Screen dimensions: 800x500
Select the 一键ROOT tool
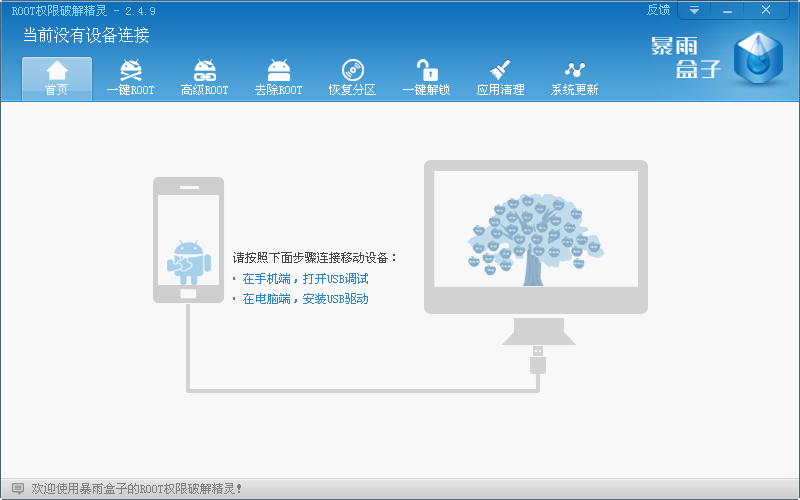[x=131, y=79]
